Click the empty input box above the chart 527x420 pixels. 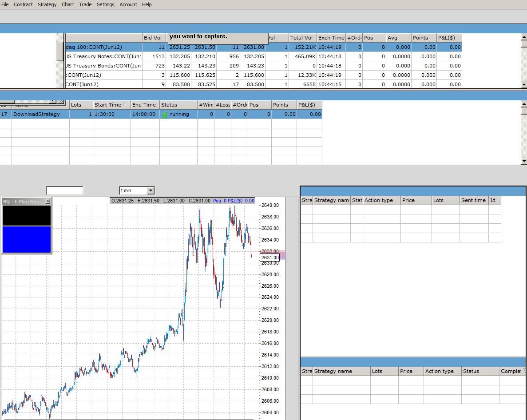click(64, 190)
